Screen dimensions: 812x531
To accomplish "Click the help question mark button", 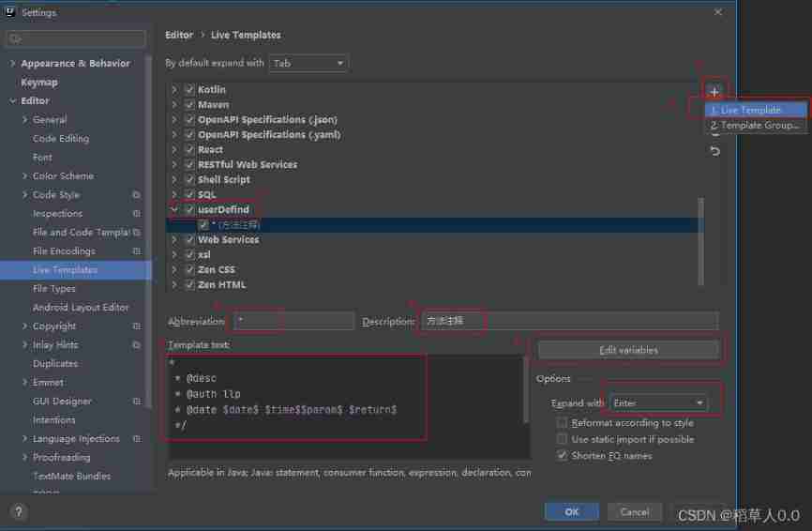I will coord(19,512).
